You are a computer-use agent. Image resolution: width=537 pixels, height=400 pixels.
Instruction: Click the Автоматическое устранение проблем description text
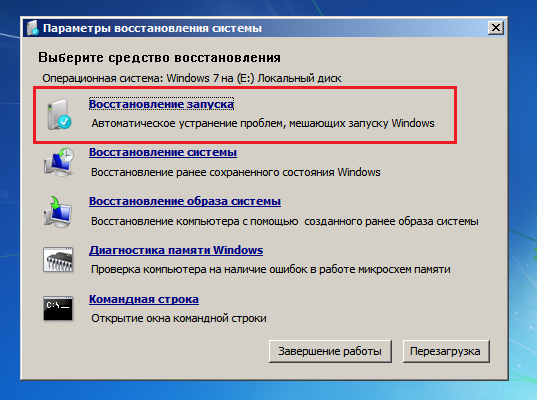[263, 123]
